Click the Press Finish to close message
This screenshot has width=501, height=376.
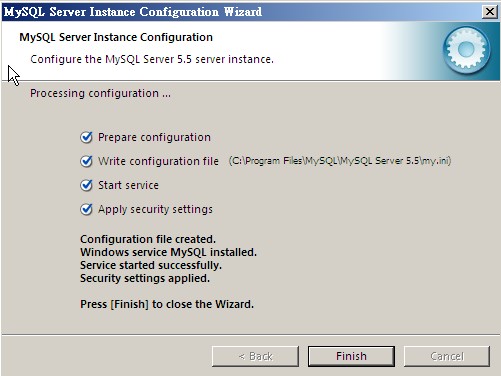coord(167,304)
